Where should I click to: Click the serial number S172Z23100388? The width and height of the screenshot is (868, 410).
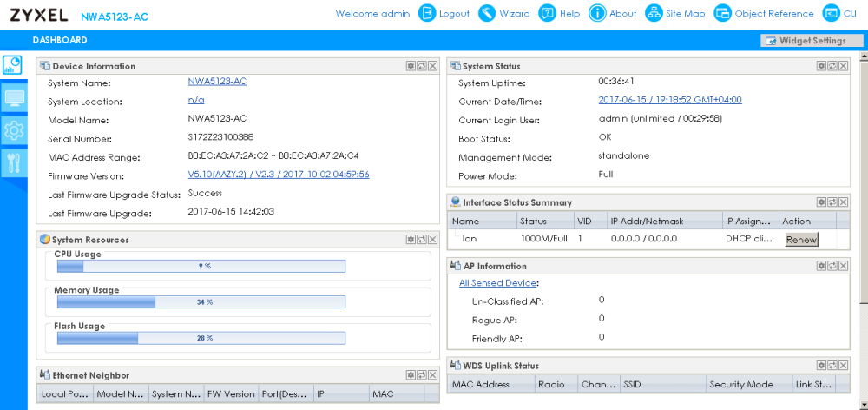click(220, 137)
